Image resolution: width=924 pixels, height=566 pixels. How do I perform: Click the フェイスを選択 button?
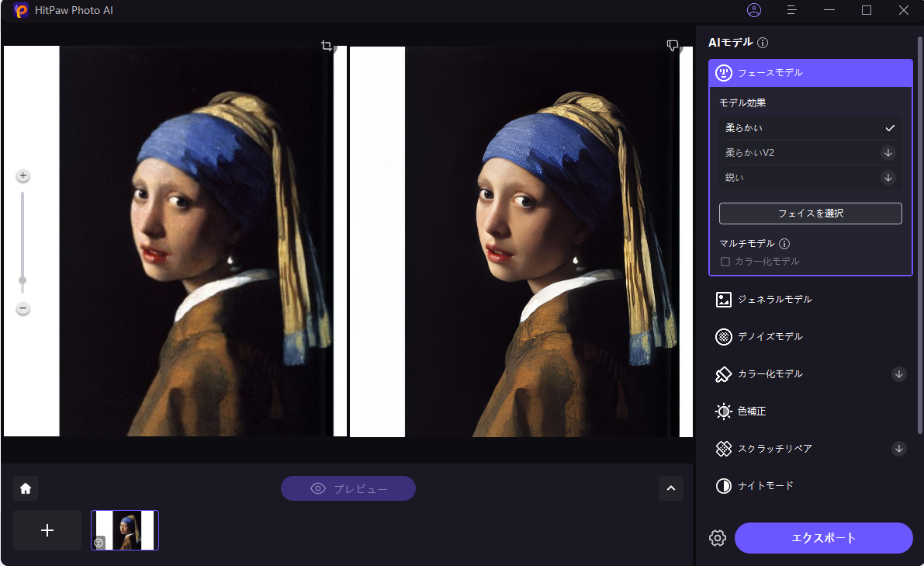[x=810, y=214]
